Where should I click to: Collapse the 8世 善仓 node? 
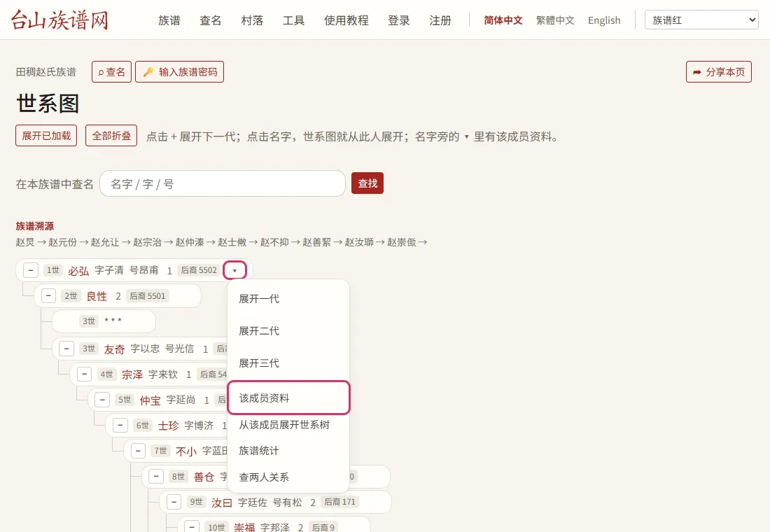coord(156,477)
